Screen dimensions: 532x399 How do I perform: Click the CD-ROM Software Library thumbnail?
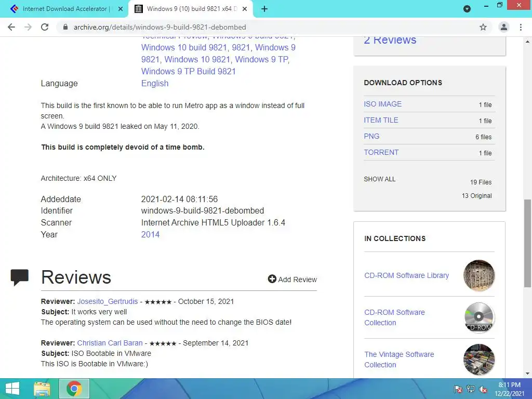click(479, 275)
